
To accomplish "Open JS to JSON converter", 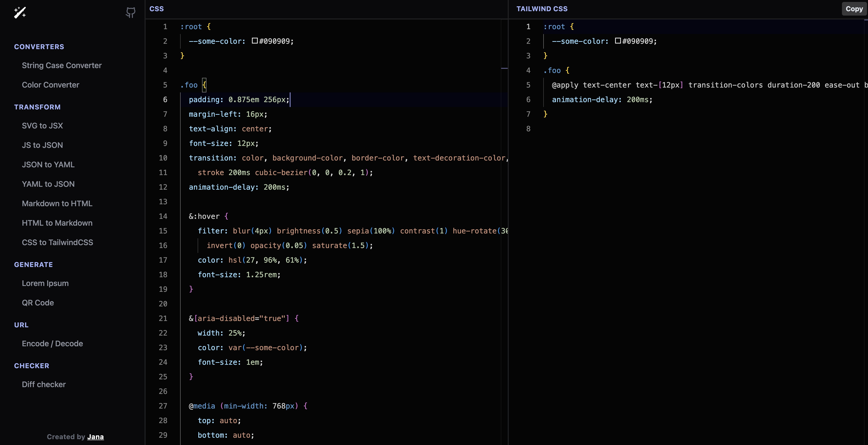I will coord(42,145).
